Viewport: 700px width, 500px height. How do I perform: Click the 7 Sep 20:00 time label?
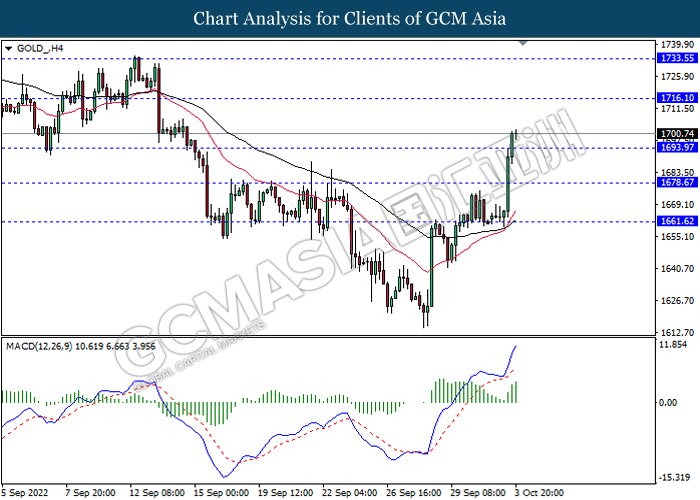pyautogui.click(x=90, y=493)
